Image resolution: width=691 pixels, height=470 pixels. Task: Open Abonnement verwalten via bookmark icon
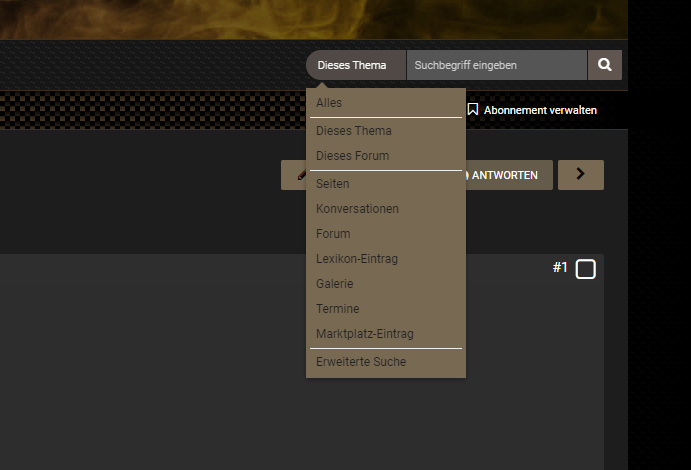pos(473,110)
